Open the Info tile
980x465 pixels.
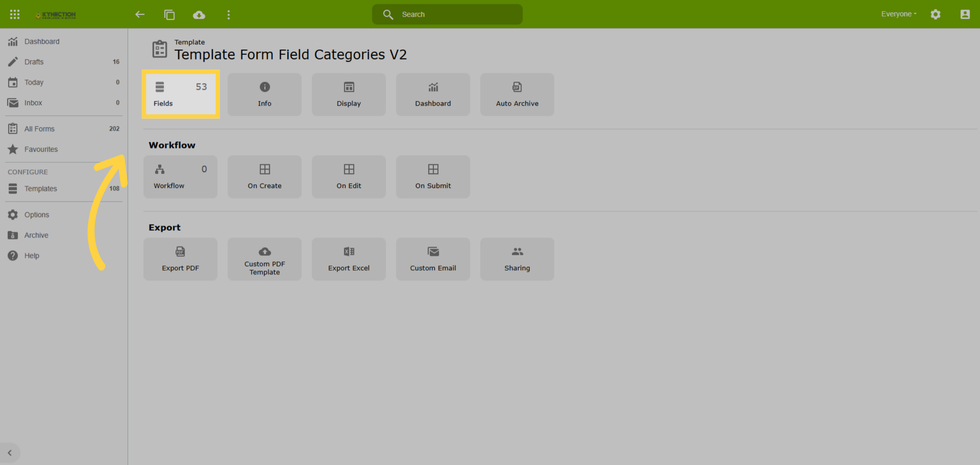(265, 94)
